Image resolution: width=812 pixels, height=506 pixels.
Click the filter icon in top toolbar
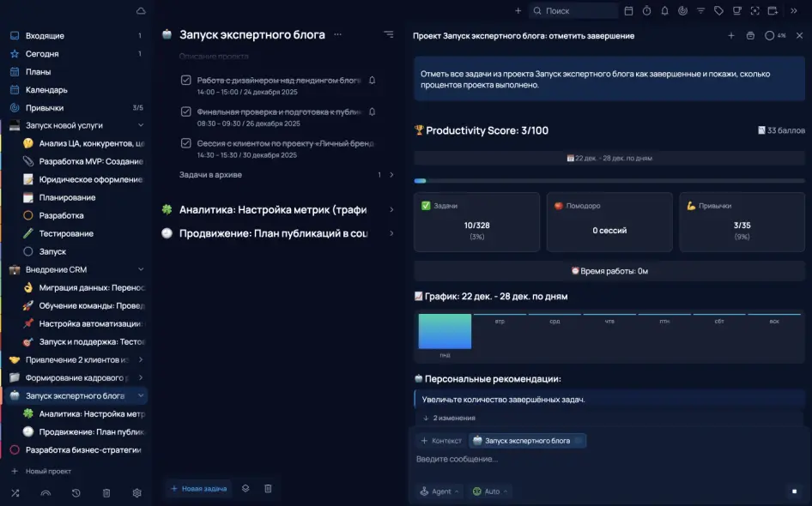pos(700,11)
